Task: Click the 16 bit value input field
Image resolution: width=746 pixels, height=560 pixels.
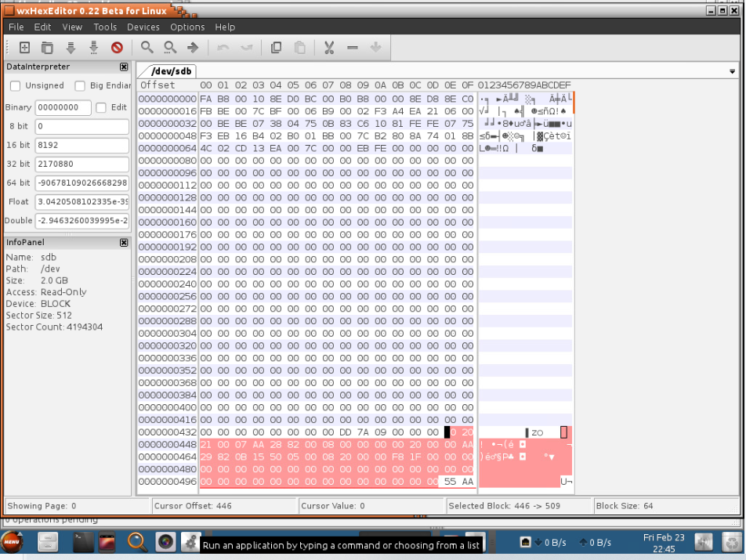Action: tap(83, 145)
